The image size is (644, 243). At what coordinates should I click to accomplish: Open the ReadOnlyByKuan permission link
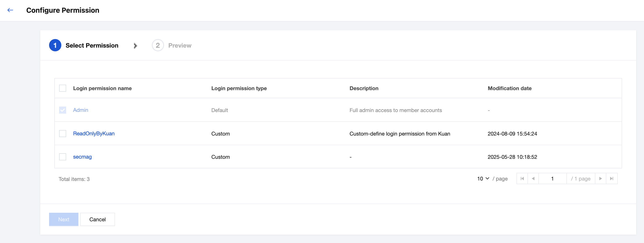point(94,134)
